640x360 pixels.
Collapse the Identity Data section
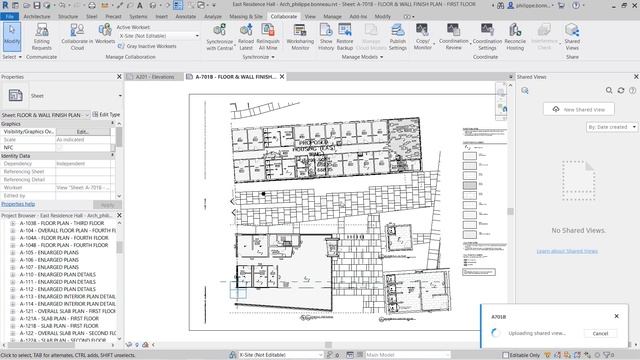(113, 156)
